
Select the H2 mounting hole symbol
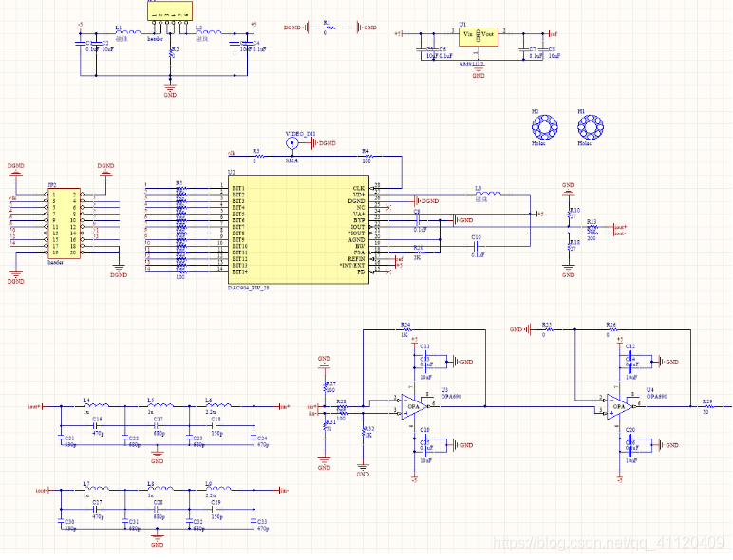[x=545, y=126]
